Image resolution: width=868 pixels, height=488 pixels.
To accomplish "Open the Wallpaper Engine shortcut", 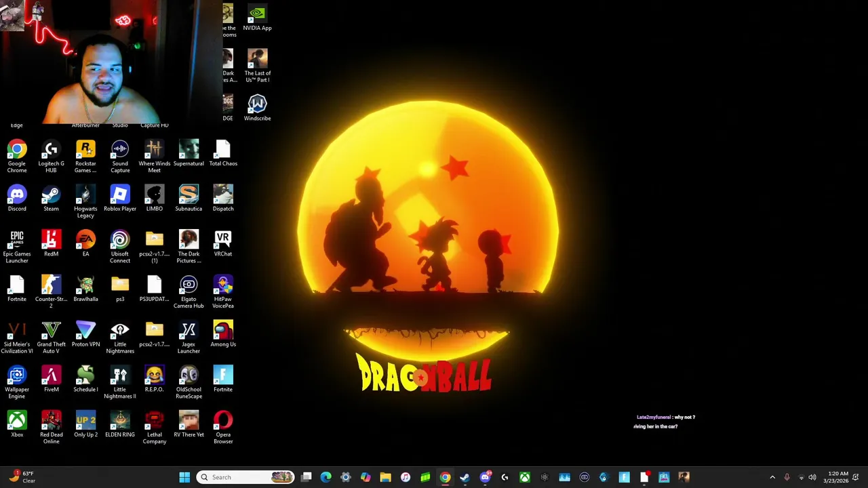I will tap(17, 382).
